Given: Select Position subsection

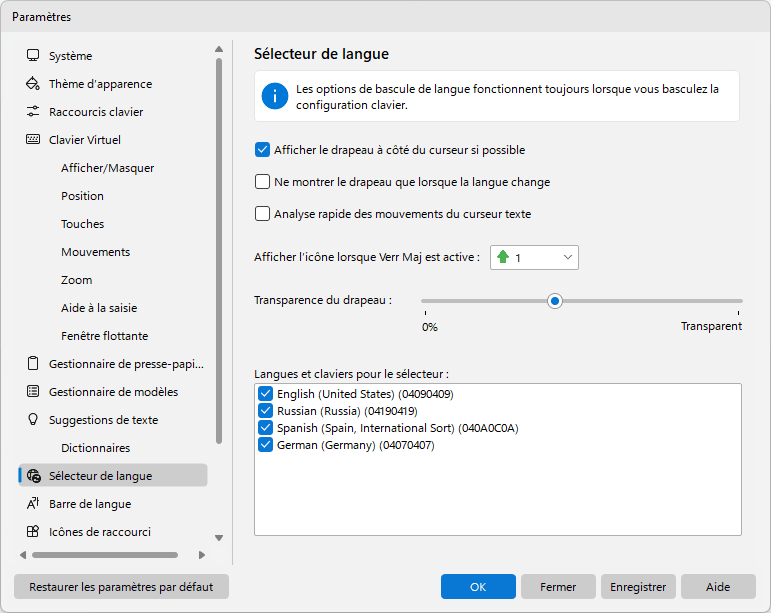Looking at the screenshot, I should pos(82,196).
